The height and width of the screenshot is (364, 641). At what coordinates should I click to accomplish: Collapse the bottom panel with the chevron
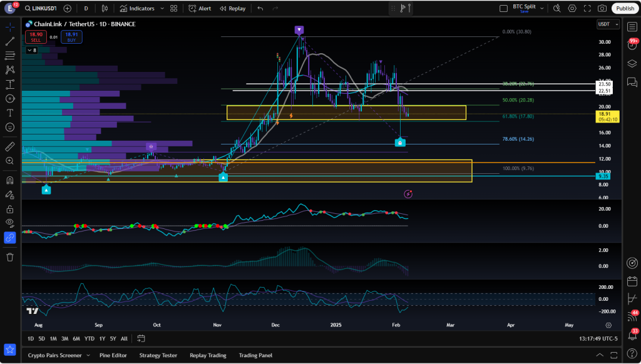click(600, 355)
